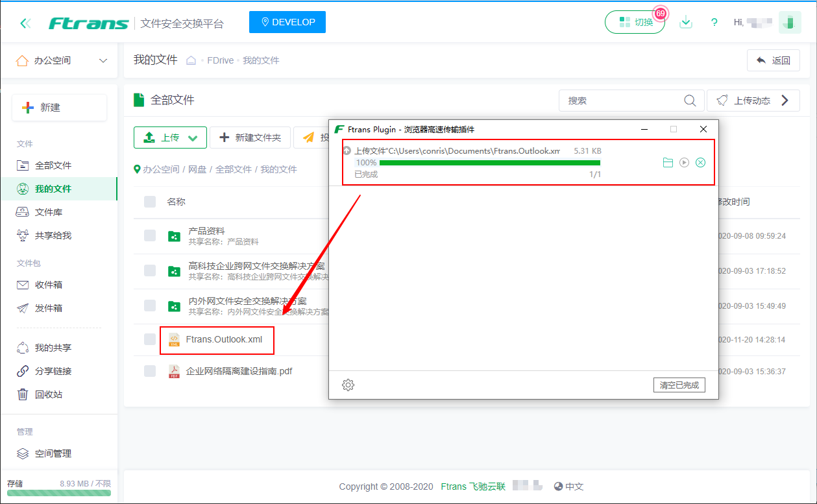
Task: Open the 收件箱 inbox
Action: coord(59,285)
